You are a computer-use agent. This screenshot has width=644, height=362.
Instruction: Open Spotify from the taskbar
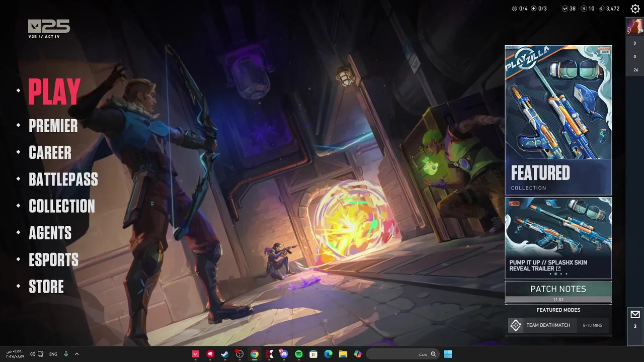299,354
